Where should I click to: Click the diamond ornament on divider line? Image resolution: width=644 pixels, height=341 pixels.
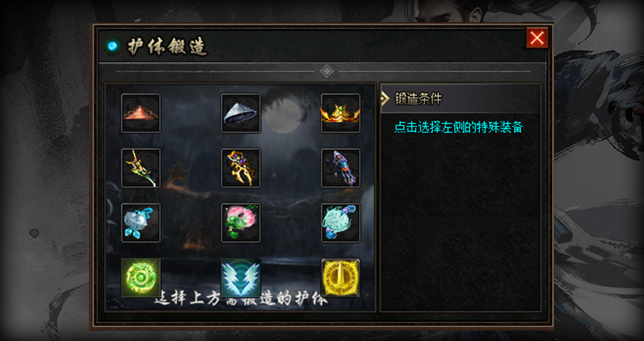pyautogui.click(x=326, y=71)
